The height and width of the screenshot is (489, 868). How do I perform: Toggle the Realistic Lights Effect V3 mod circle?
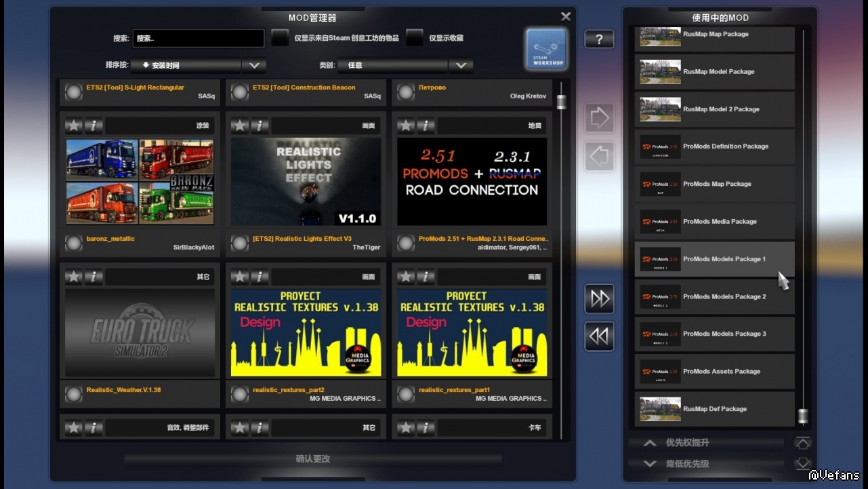(x=240, y=243)
